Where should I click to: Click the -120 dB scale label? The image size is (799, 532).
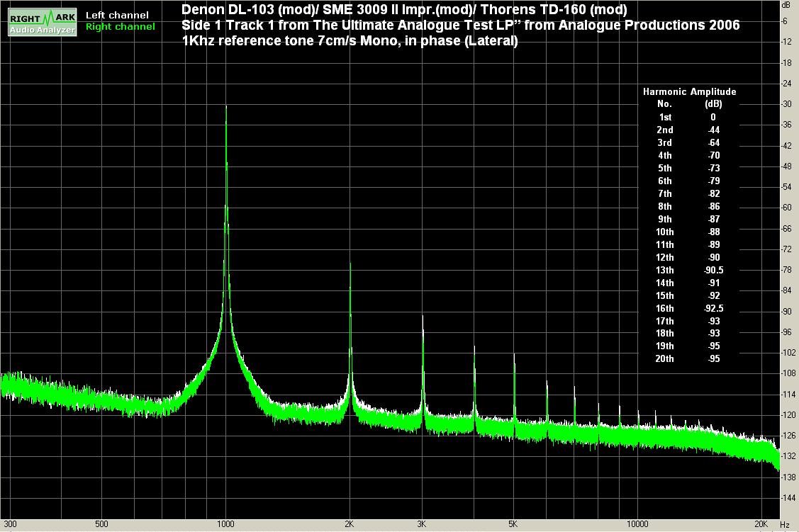coord(788,415)
